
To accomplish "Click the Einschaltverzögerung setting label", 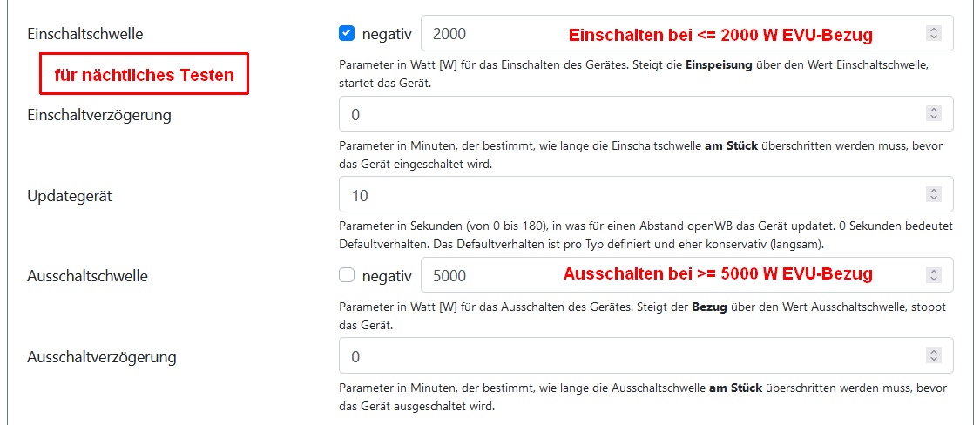I will coord(99,114).
